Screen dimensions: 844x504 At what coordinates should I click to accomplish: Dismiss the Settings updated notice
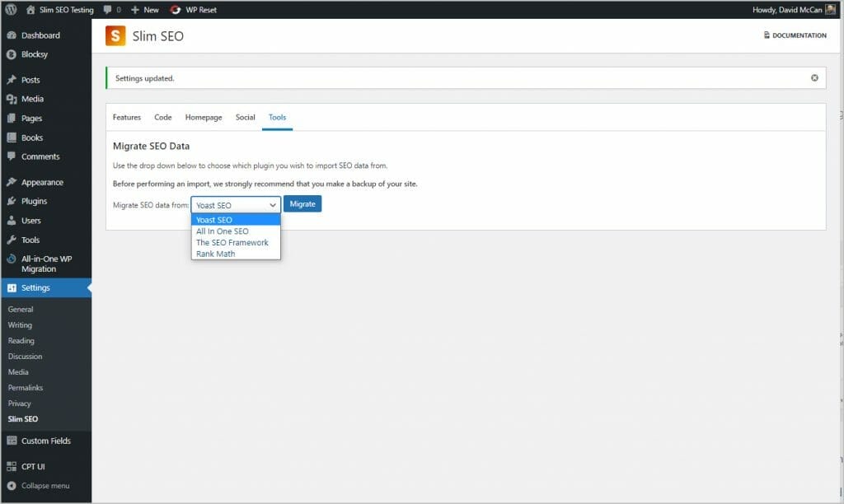coord(814,78)
